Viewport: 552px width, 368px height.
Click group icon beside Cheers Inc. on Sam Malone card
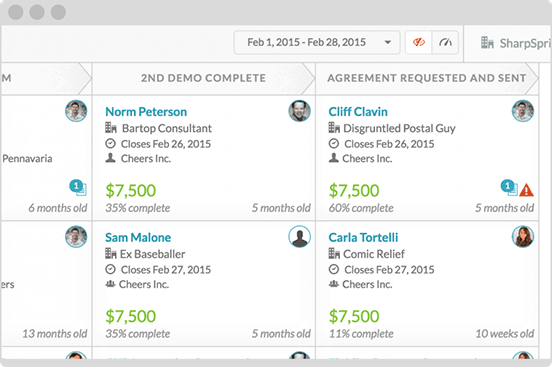pyautogui.click(x=111, y=283)
